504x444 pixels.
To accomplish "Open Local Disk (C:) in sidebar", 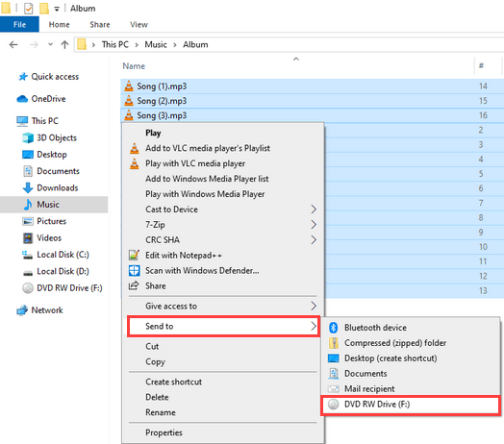I will [x=63, y=255].
